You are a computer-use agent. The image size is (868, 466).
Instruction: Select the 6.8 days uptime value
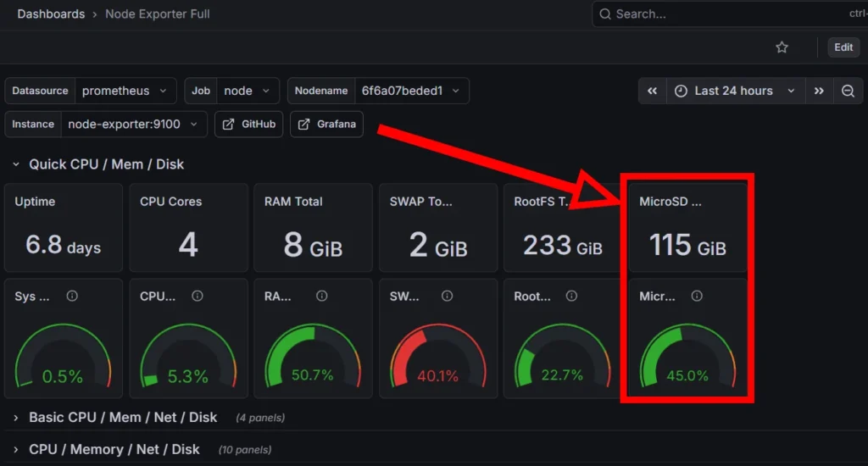point(63,245)
